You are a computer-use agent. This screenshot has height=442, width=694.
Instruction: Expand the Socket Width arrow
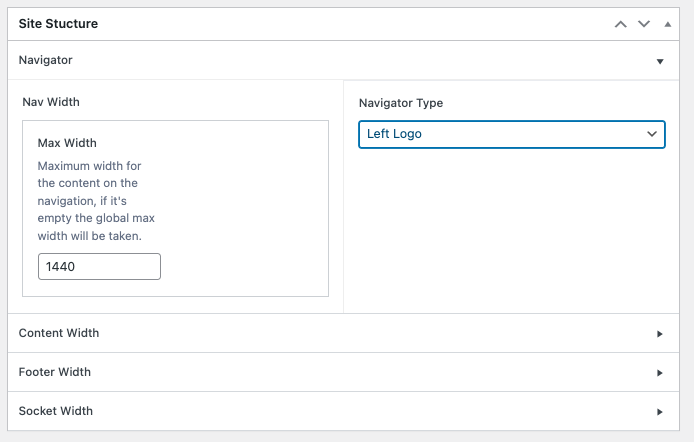click(660, 412)
